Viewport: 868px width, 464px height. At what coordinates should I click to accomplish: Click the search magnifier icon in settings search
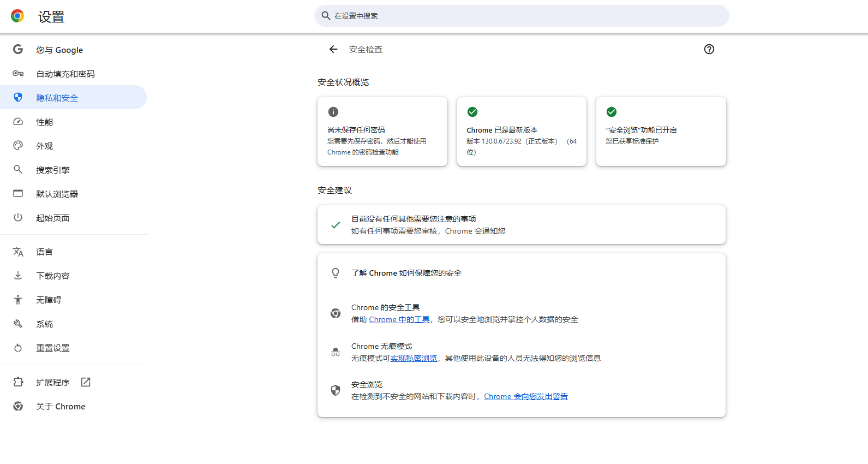pyautogui.click(x=326, y=16)
